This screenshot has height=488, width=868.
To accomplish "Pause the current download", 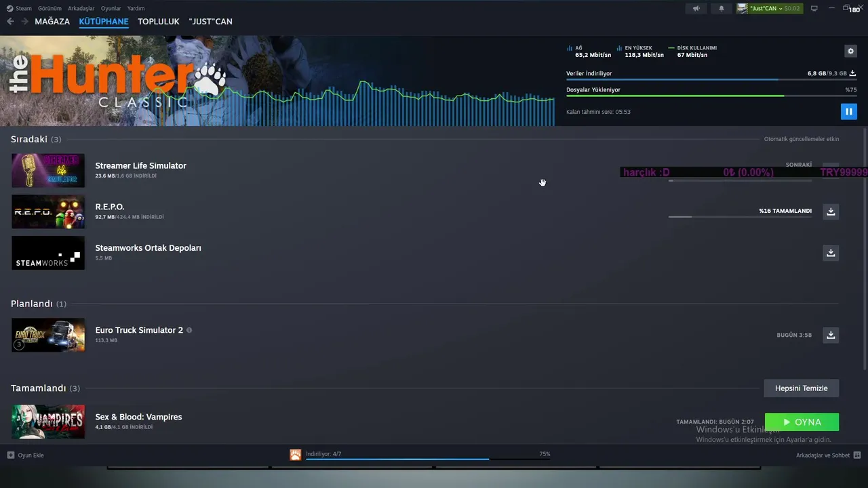I will tap(848, 111).
